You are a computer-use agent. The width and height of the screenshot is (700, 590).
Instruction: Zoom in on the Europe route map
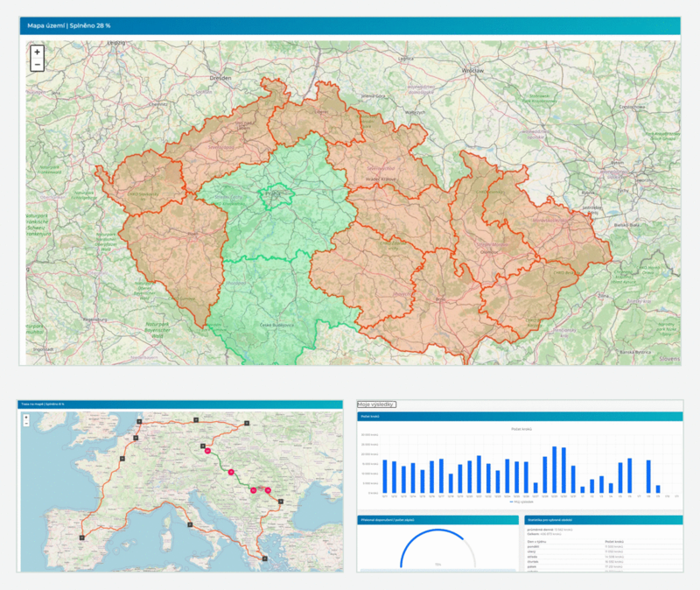click(26, 418)
